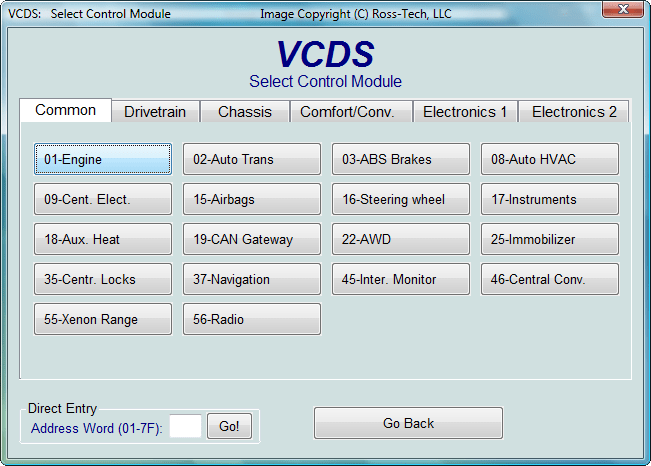Image resolution: width=651 pixels, height=466 pixels.
Task: Open the 01-Engine control module
Action: pos(103,159)
